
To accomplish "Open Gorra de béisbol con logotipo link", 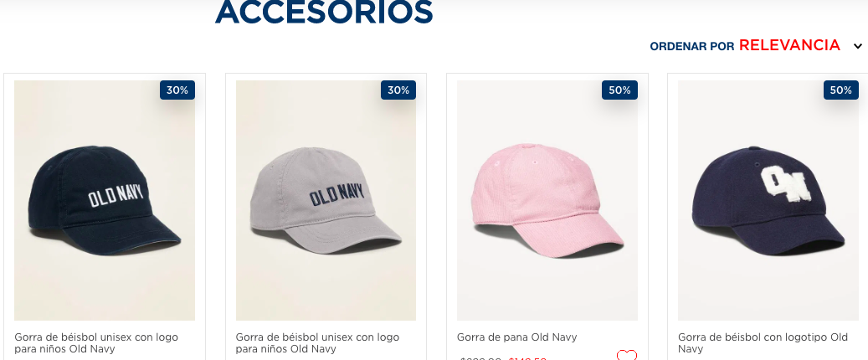I will 763,342.
